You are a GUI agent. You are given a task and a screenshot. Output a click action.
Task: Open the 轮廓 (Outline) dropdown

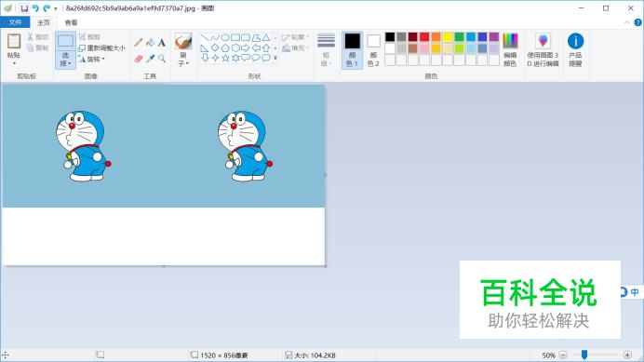(x=295, y=37)
